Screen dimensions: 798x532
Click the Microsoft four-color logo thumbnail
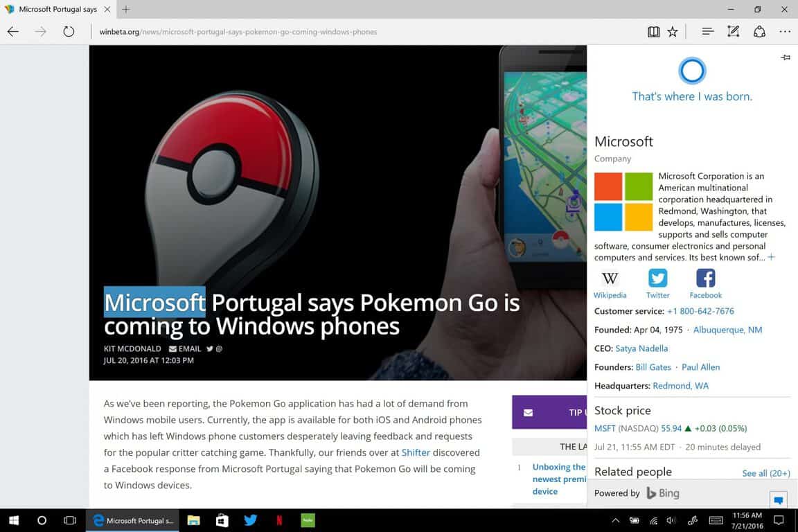point(623,202)
